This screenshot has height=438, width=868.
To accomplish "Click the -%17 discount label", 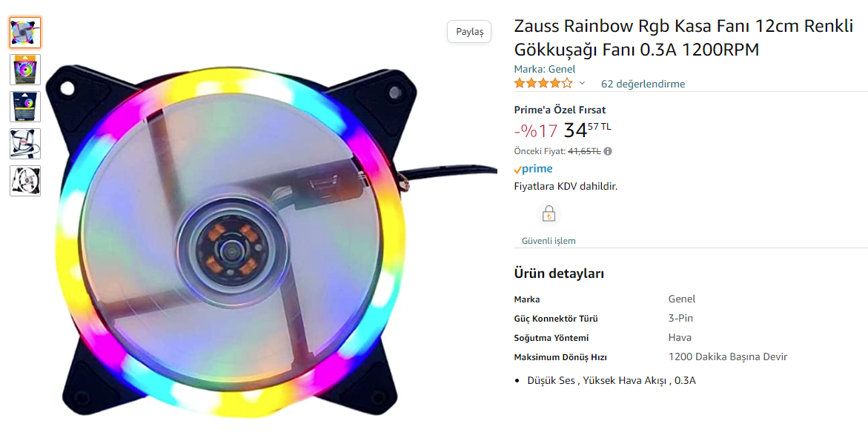I will tap(536, 131).
